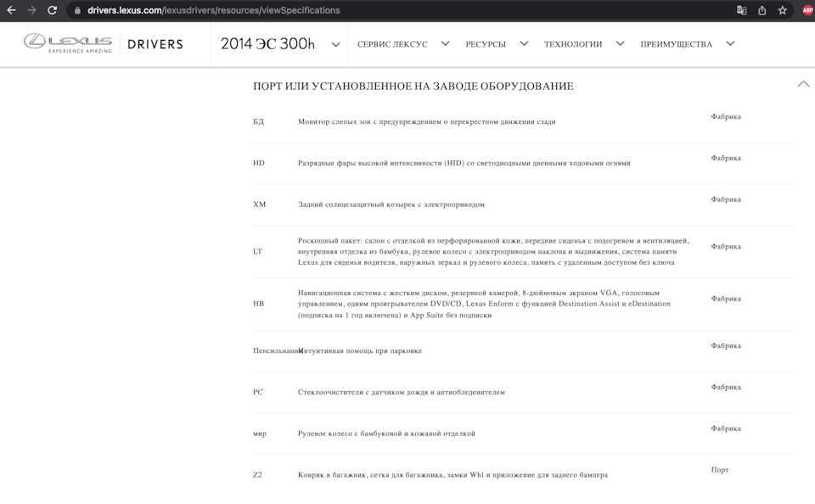
Task: Select the Z2 option code
Action: (x=257, y=475)
